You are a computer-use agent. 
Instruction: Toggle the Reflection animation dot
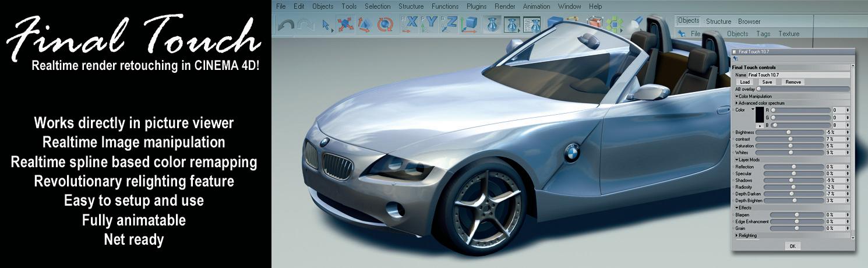[733, 167]
